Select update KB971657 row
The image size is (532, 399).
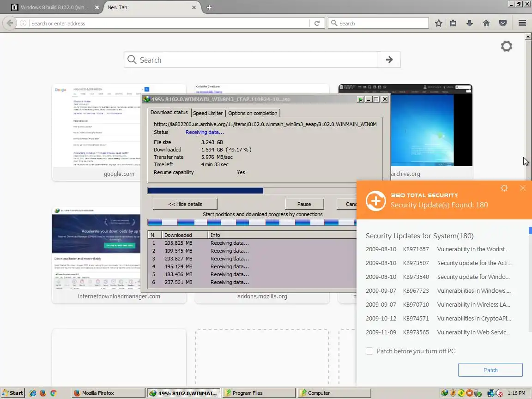click(438, 249)
